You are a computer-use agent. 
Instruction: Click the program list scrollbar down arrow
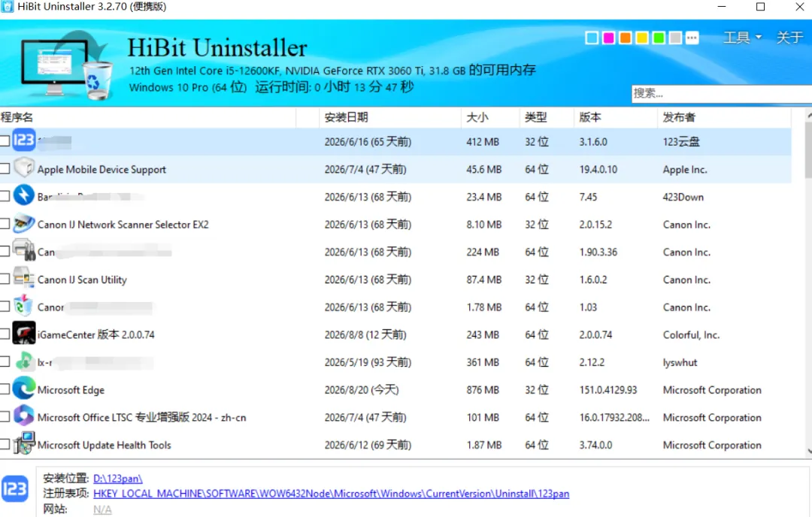(x=808, y=452)
